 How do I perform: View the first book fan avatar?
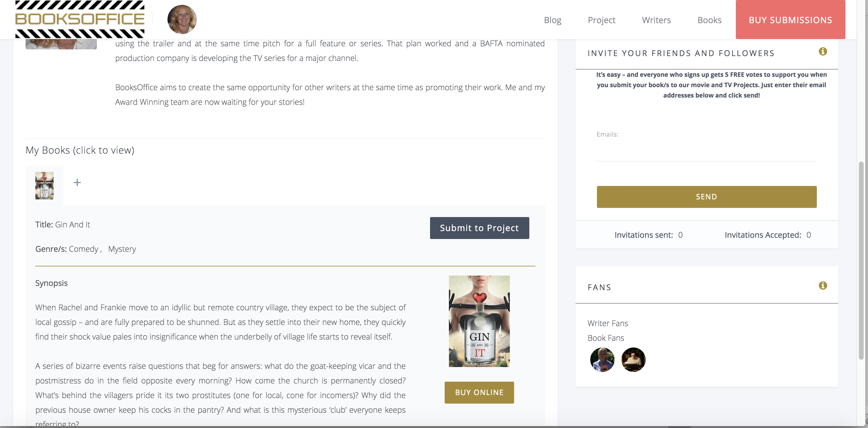(x=602, y=359)
